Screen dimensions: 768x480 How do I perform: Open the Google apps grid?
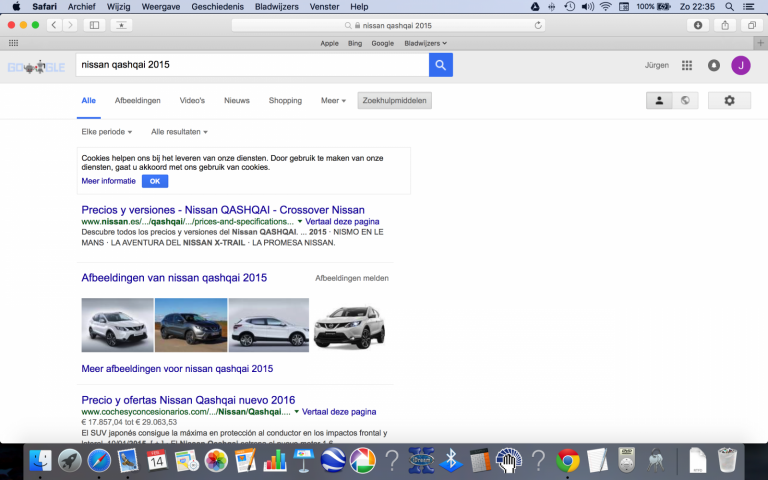tap(687, 65)
